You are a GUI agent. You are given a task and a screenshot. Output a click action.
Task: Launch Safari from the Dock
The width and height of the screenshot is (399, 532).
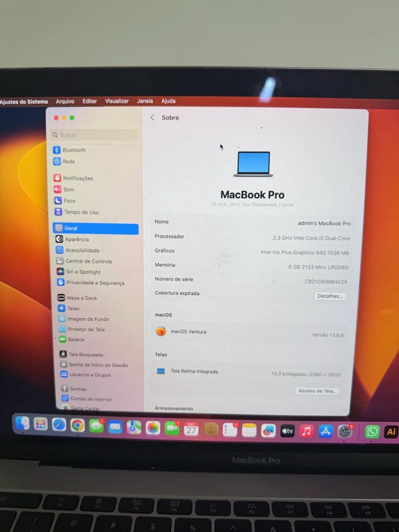coord(59,425)
